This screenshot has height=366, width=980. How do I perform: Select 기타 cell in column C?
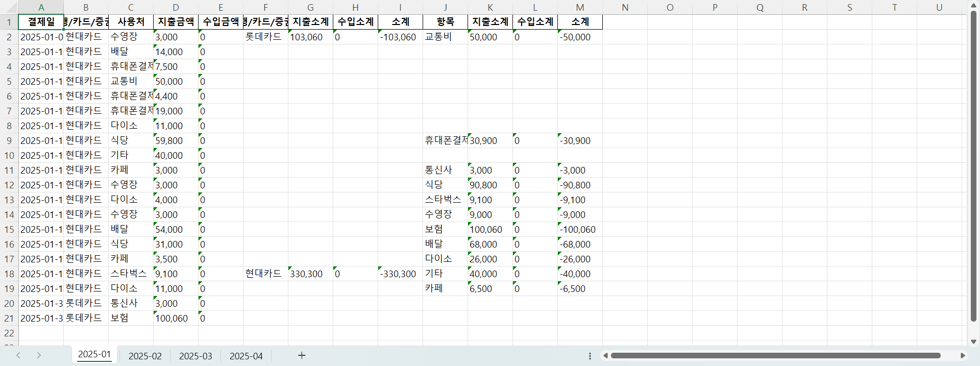tap(131, 155)
